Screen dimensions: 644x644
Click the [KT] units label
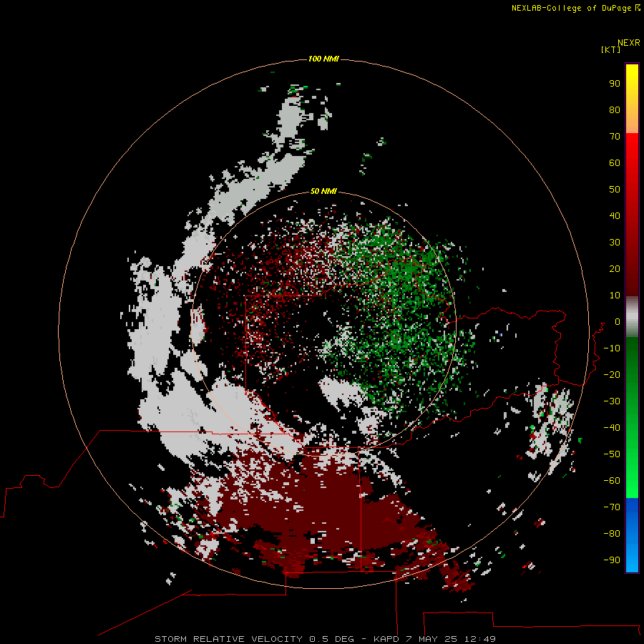pos(610,49)
